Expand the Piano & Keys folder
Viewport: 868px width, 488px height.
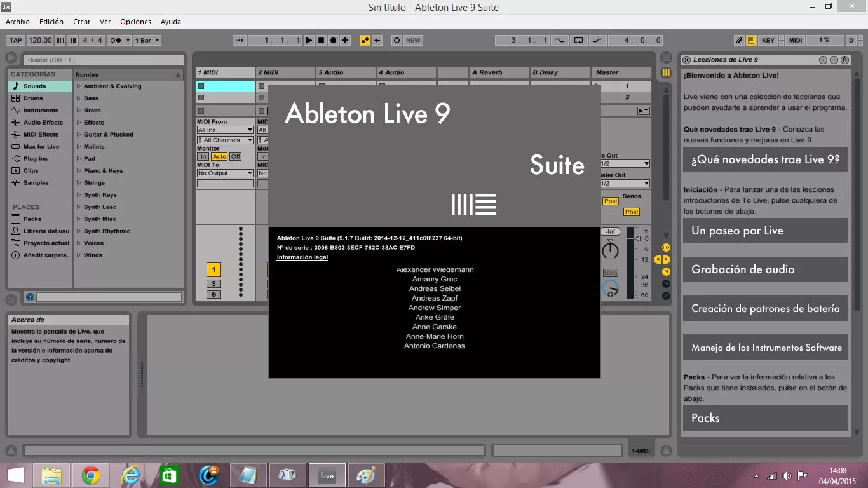pyautogui.click(x=79, y=171)
